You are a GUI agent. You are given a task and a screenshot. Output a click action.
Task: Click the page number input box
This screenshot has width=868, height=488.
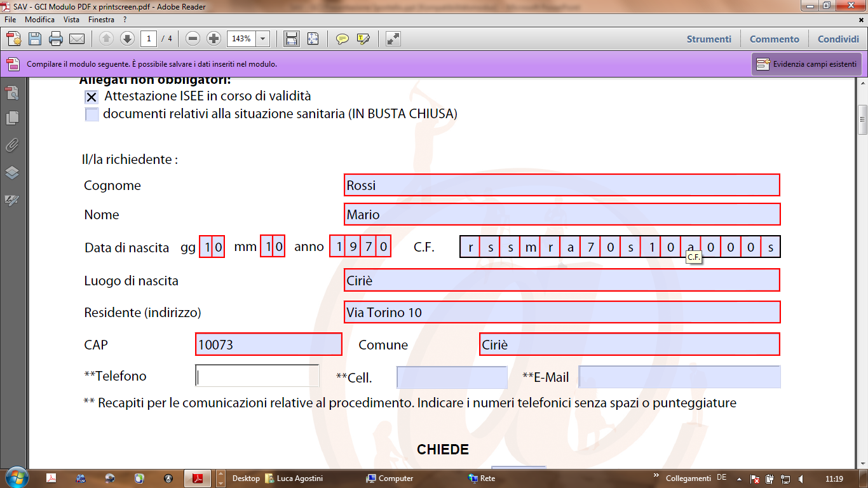tap(149, 39)
